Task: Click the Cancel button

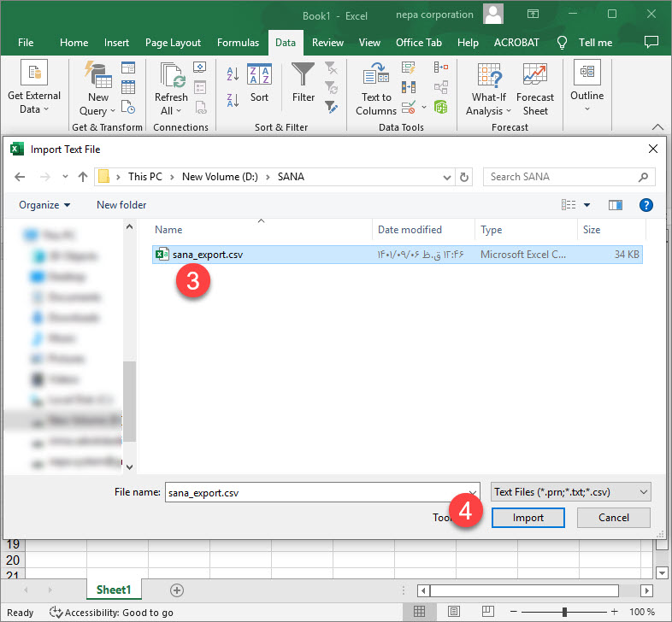Action: (x=613, y=518)
